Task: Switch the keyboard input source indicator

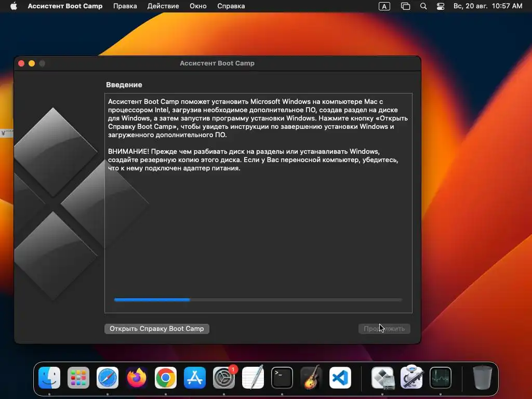Action: pyautogui.click(x=384, y=6)
